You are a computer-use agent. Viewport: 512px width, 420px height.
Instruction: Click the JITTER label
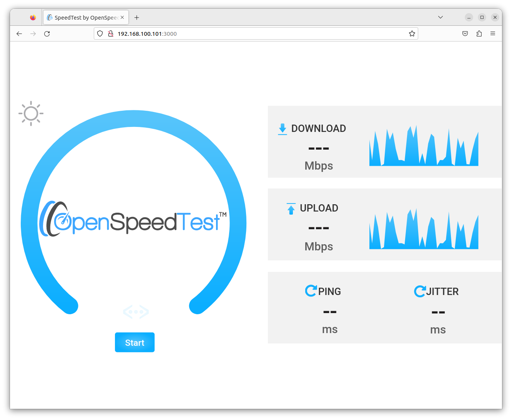click(x=442, y=292)
